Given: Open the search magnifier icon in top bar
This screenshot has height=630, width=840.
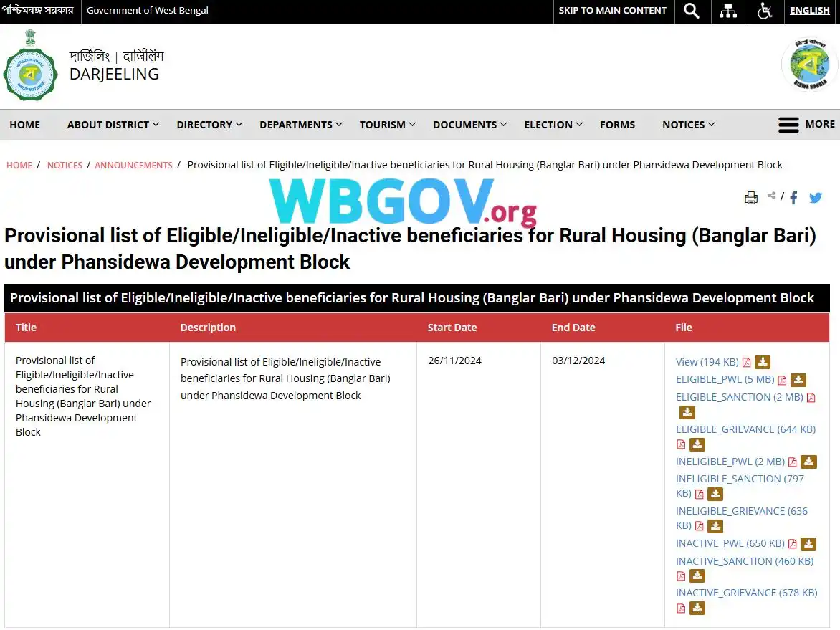Looking at the screenshot, I should (x=692, y=11).
